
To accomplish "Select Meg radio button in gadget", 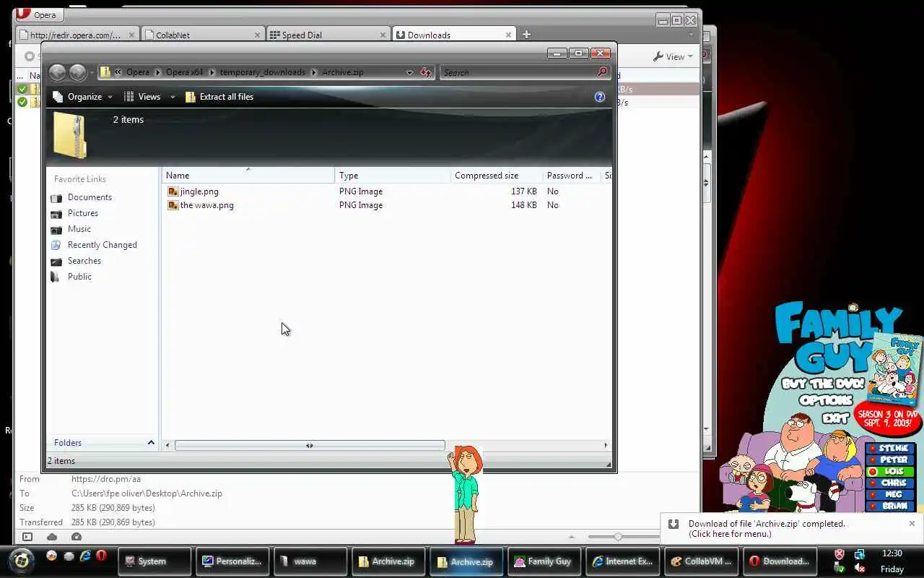I will coord(873,494).
